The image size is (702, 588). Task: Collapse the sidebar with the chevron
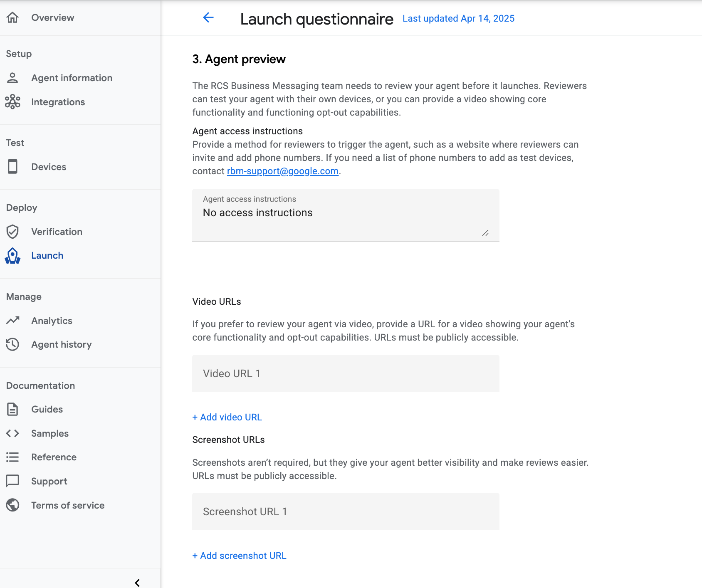(137, 583)
